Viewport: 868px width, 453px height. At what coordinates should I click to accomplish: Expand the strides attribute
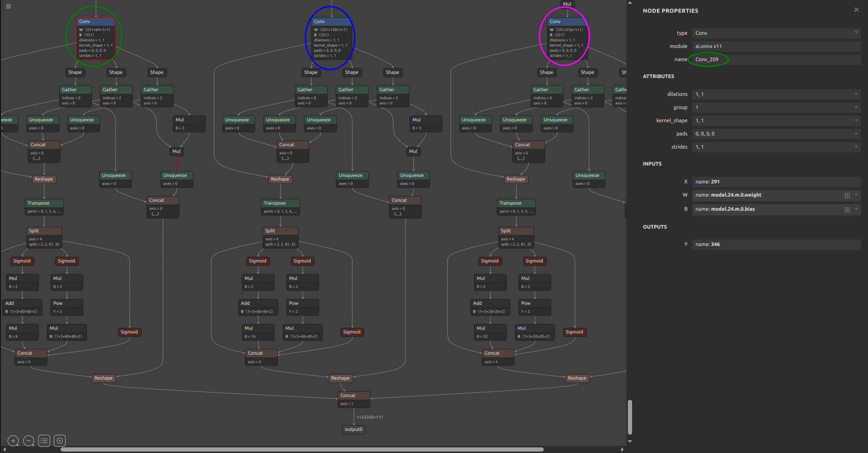[856, 147]
